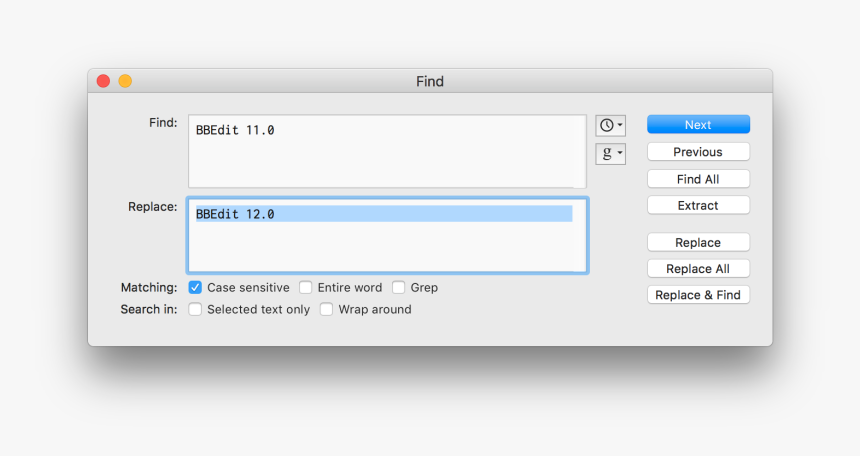This screenshot has width=860, height=456.
Task: Click into the Replace text field
Action: tap(387, 235)
